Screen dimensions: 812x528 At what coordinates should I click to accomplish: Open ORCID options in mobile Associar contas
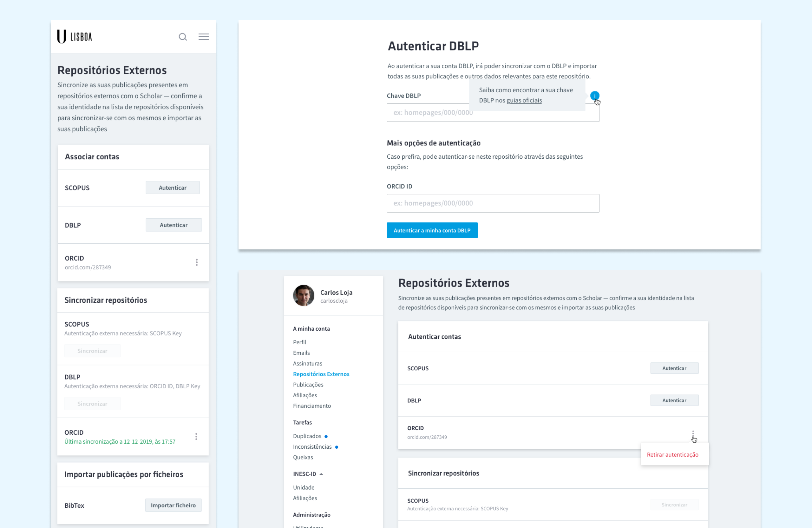[197, 262]
